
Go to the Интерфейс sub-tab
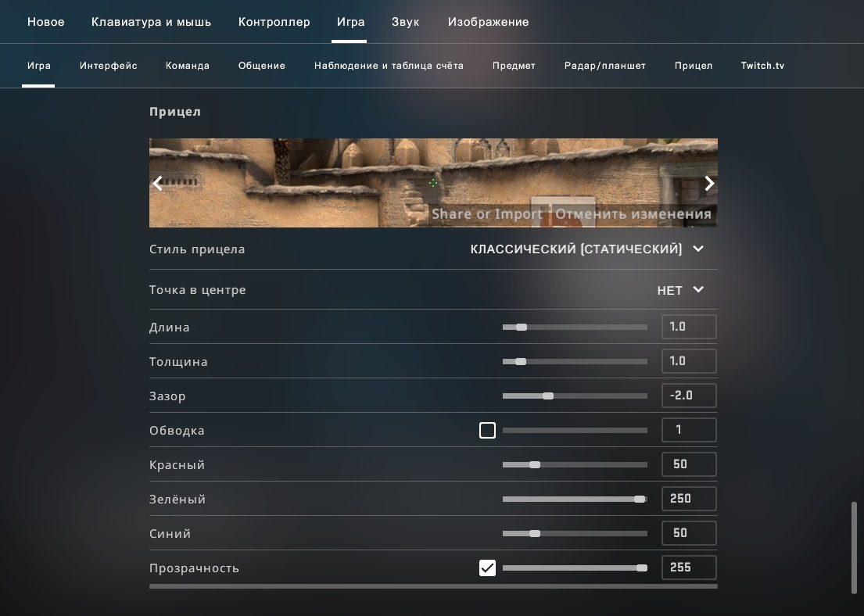click(x=109, y=66)
